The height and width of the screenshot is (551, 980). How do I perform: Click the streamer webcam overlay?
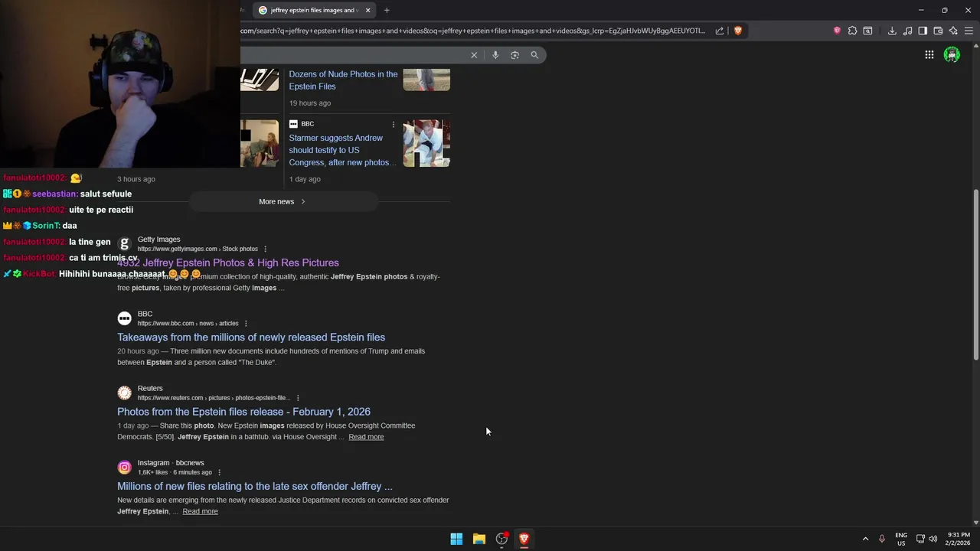pyautogui.click(x=120, y=84)
